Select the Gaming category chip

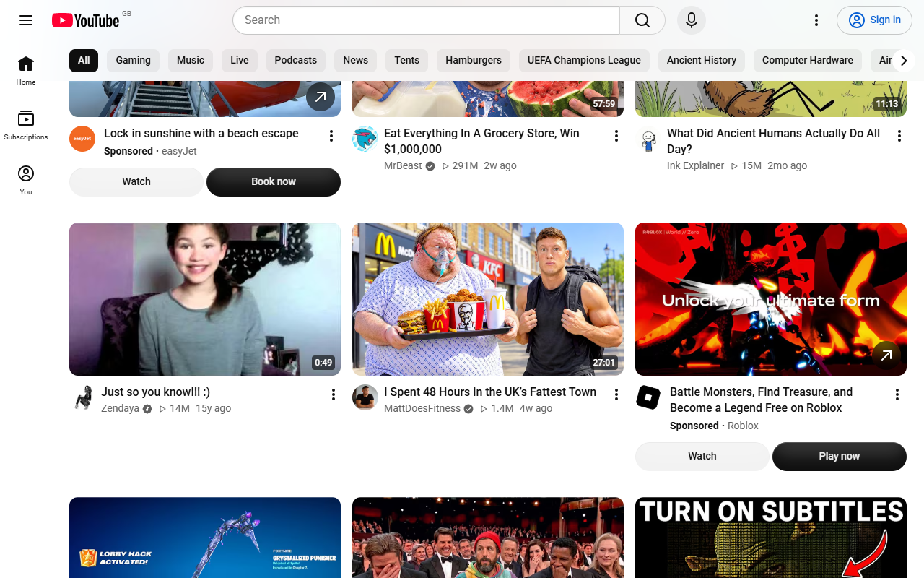point(134,61)
